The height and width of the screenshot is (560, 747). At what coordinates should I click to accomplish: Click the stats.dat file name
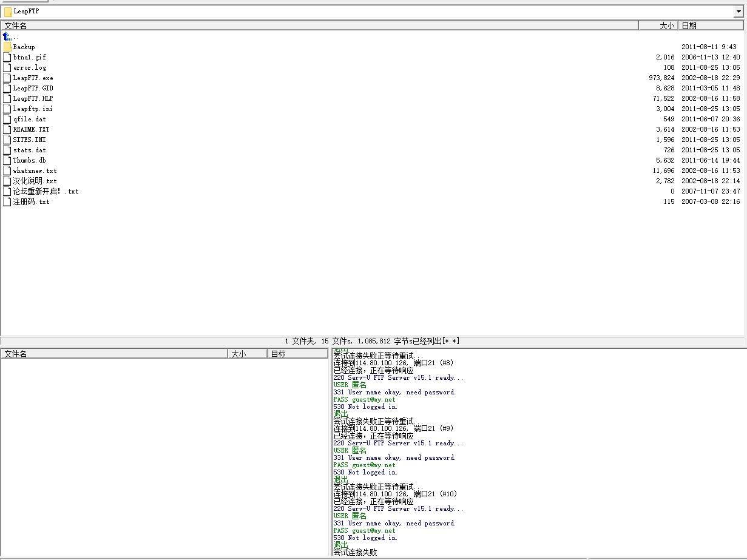coord(30,150)
